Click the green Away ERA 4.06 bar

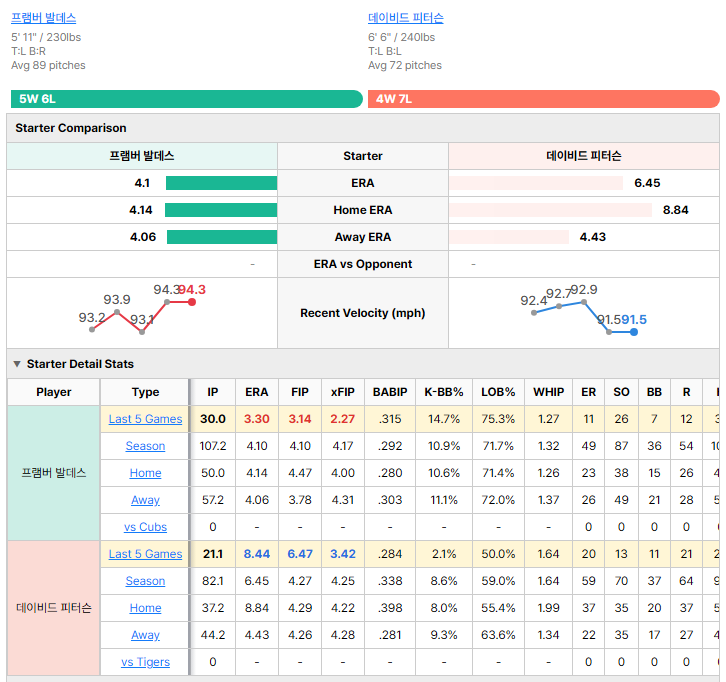(x=222, y=237)
